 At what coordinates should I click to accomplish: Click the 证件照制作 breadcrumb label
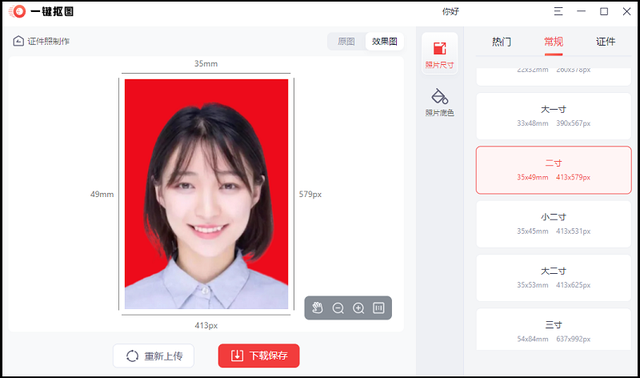point(49,41)
